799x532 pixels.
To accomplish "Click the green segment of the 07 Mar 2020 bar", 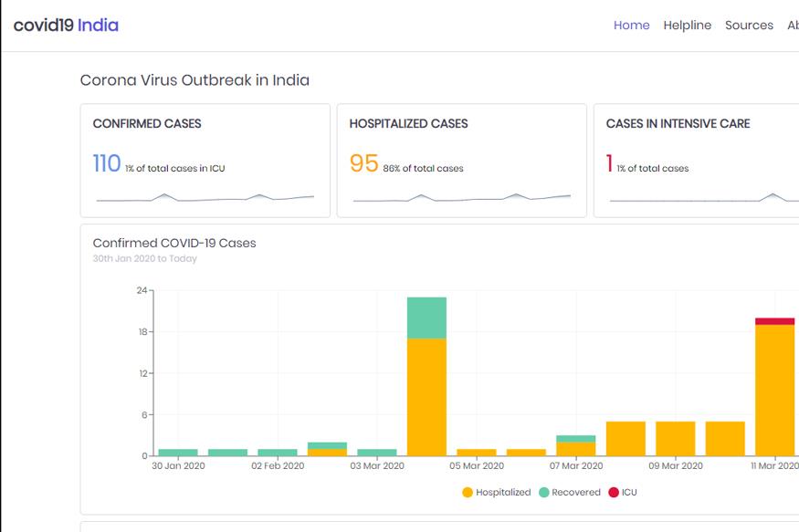I will click(576, 439).
